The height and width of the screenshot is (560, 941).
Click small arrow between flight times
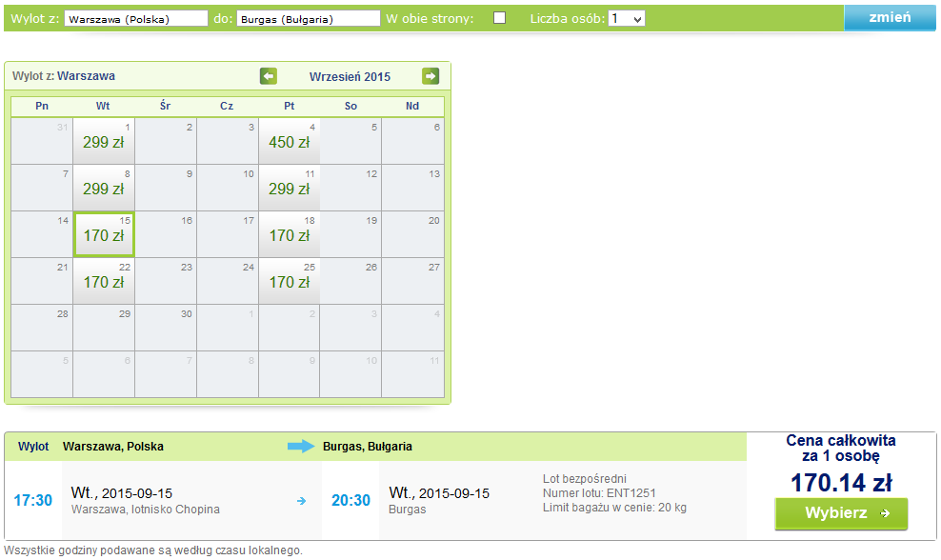[x=301, y=501]
